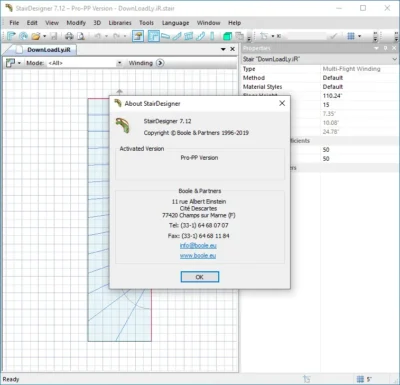Open the www.boole.eu website link
Screen dimensions: 400x385
(x=198, y=256)
